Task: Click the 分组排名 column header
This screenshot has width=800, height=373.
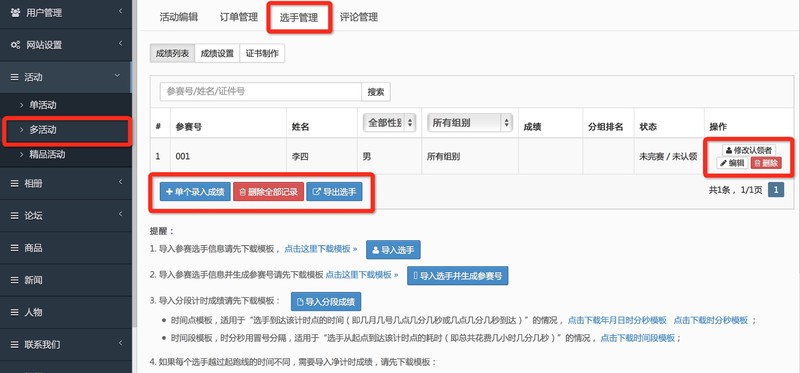Action: [x=606, y=128]
